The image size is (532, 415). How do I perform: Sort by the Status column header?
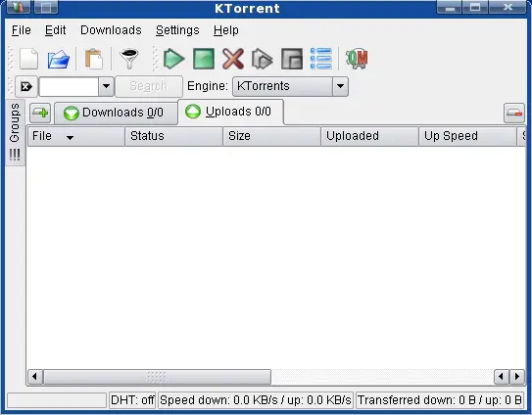click(x=174, y=136)
